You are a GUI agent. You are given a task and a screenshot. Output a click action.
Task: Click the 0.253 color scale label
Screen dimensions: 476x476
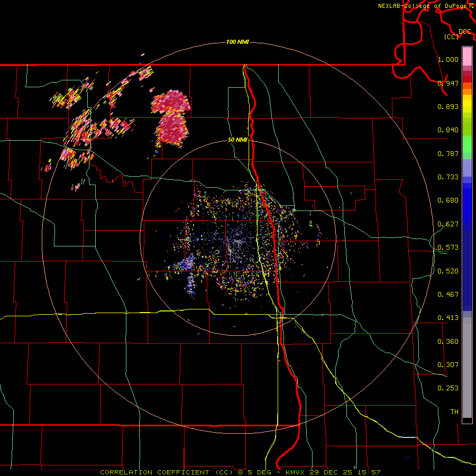[x=448, y=388]
